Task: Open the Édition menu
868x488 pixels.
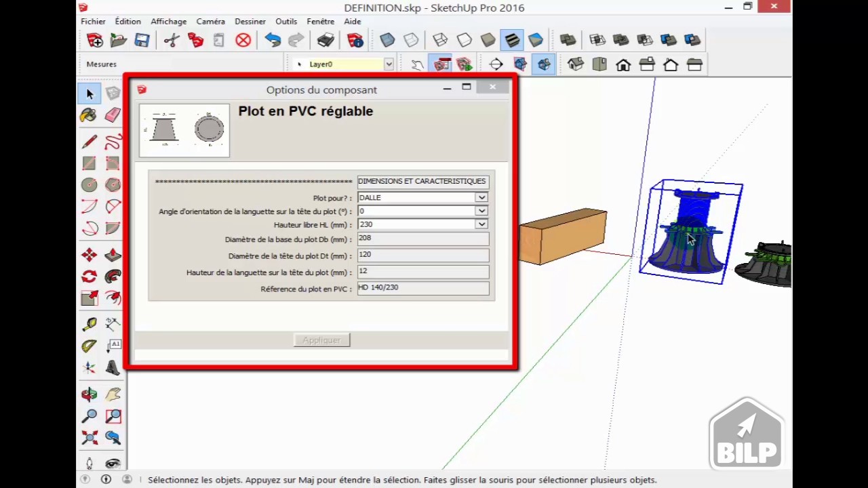Action: 127,22
